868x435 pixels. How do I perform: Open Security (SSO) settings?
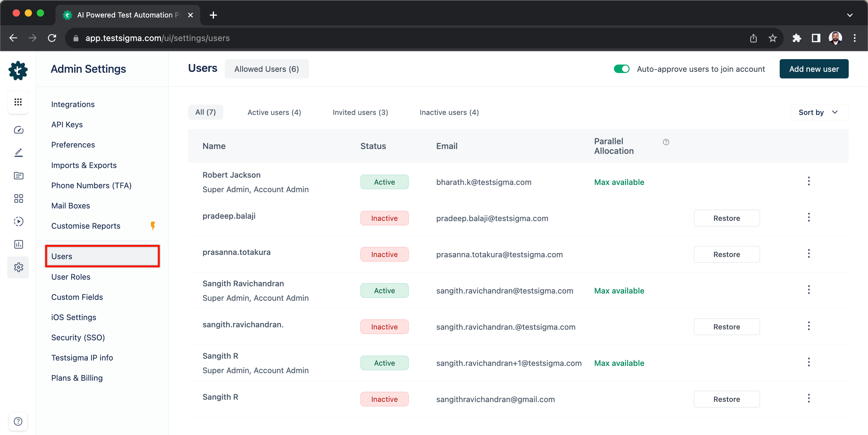click(x=78, y=338)
